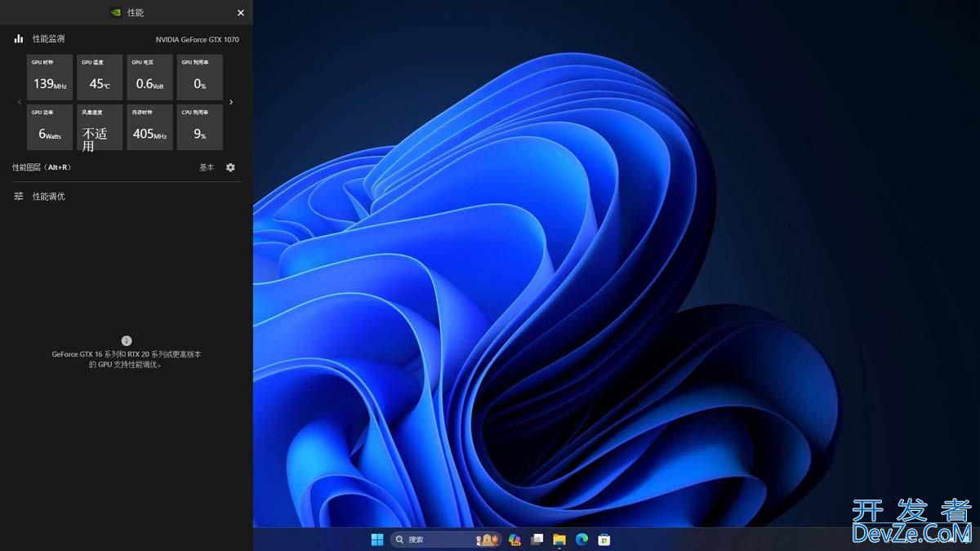The image size is (980, 551).
Task: Show next page of performance metrics
Action: (x=231, y=102)
